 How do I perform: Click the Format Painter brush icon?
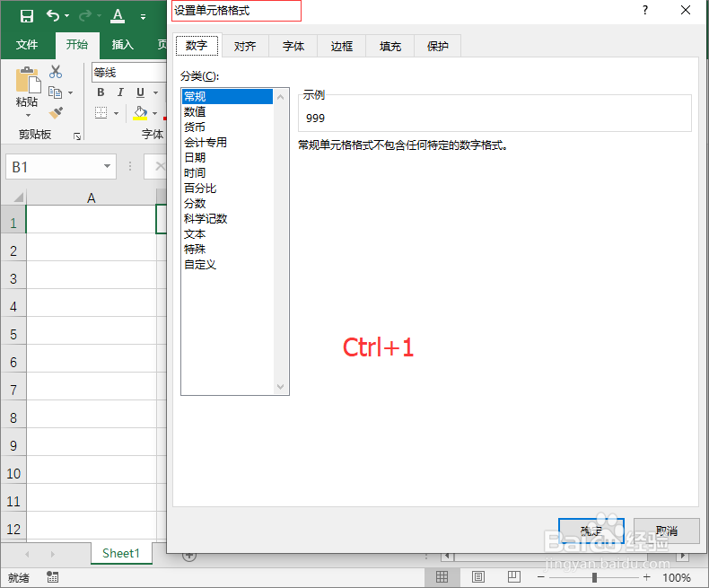[56, 112]
